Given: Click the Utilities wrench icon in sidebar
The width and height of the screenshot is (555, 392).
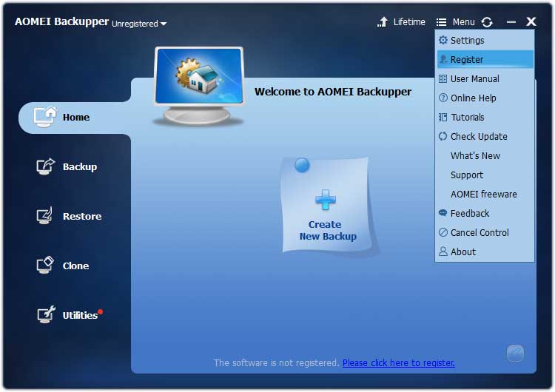Looking at the screenshot, I should tap(46, 314).
